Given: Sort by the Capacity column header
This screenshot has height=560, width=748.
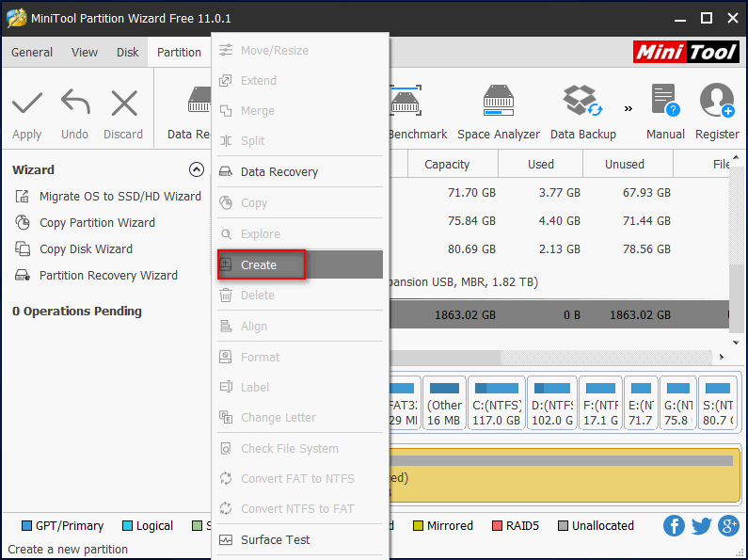Looking at the screenshot, I should (453, 164).
